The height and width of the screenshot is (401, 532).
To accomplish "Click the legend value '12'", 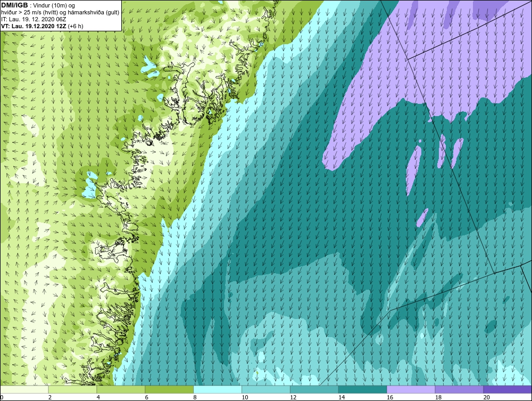I will (293, 397).
